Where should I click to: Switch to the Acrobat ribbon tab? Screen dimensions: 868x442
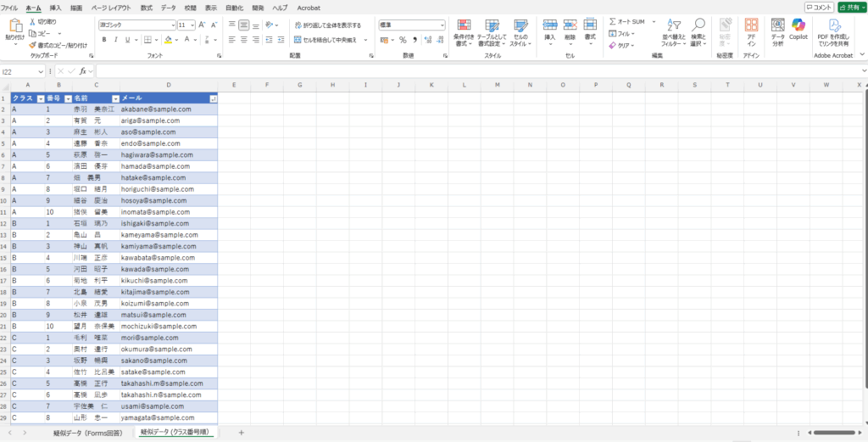(309, 8)
